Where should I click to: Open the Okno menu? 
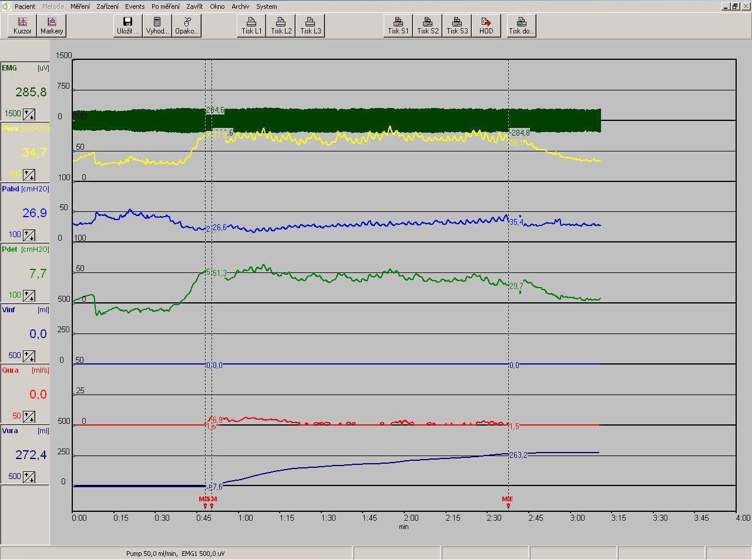(217, 6)
